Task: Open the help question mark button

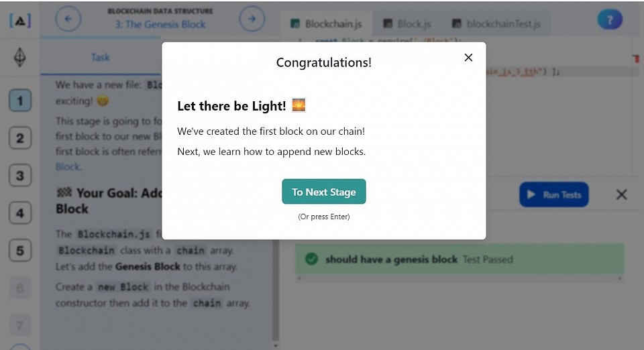Action: (x=610, y=19)
